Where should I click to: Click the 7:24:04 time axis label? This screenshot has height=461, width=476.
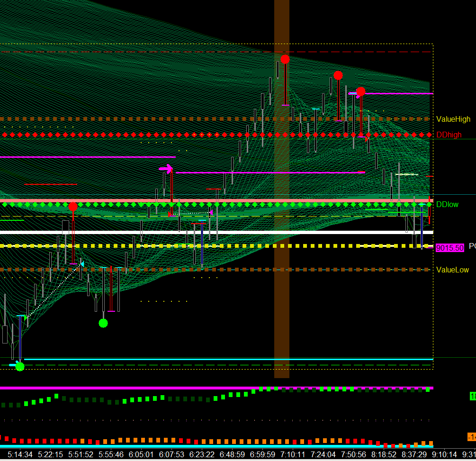[x=323, y=455]
